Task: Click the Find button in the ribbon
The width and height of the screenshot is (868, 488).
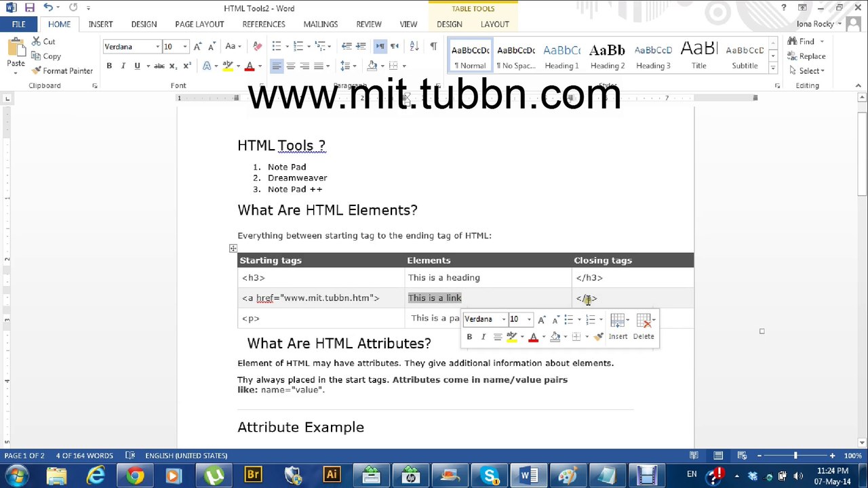Action: (x=802, y=41)
